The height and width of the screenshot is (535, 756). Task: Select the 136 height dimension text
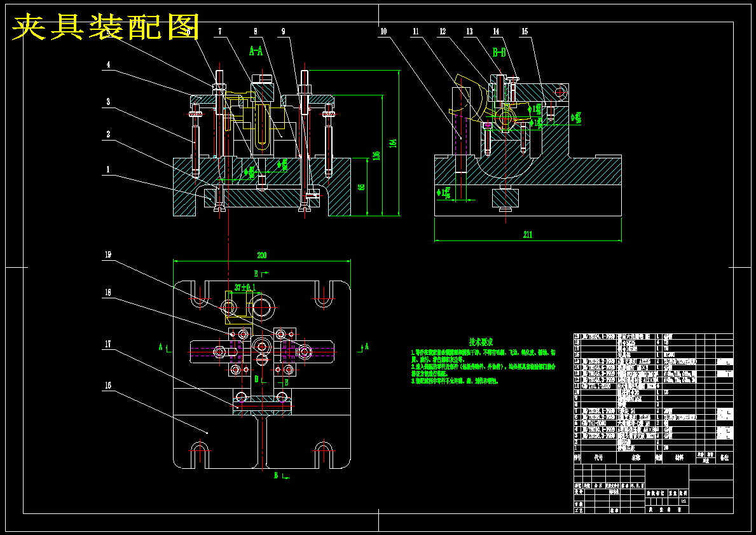[x=376, y=156]
